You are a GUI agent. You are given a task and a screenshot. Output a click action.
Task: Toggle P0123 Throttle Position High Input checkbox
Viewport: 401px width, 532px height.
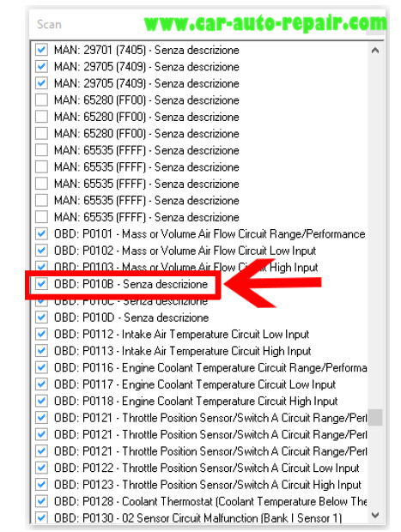coord(41,484)
